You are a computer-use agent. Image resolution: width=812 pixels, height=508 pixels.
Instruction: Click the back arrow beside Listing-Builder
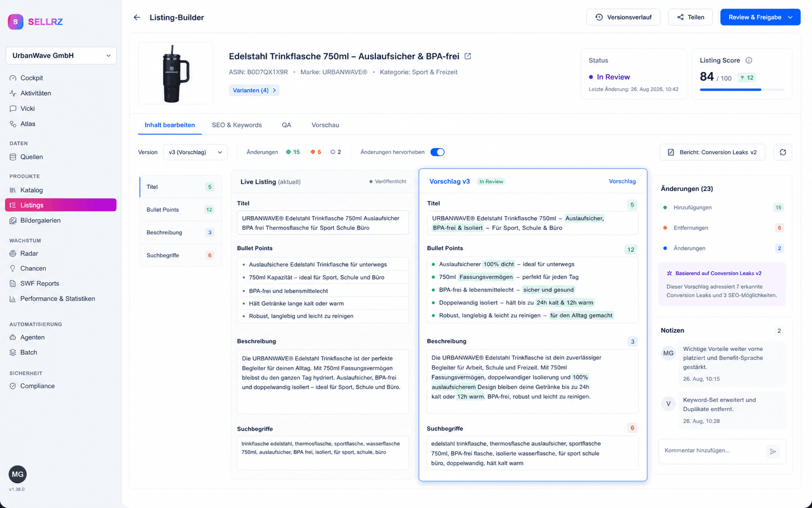(x=137, y=17)
